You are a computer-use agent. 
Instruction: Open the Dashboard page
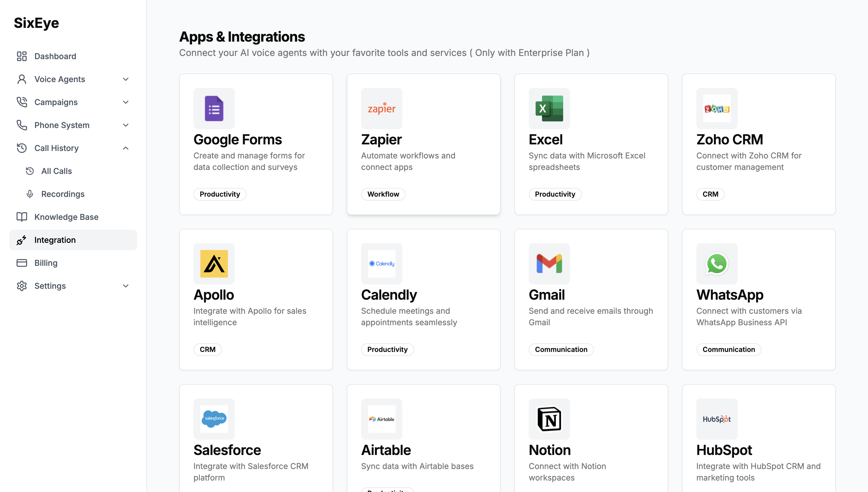(x=55, y=56)
